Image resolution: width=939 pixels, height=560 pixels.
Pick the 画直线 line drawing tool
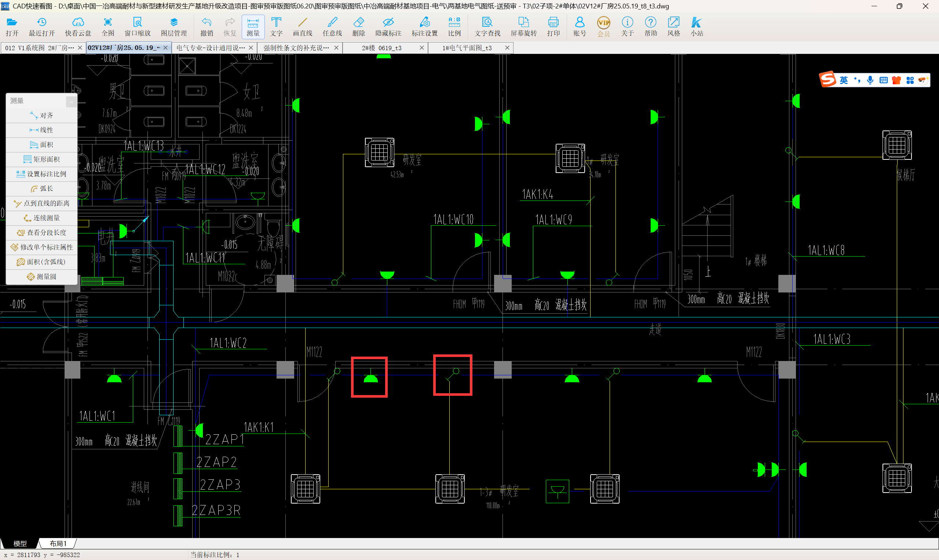tap(303, 27)
